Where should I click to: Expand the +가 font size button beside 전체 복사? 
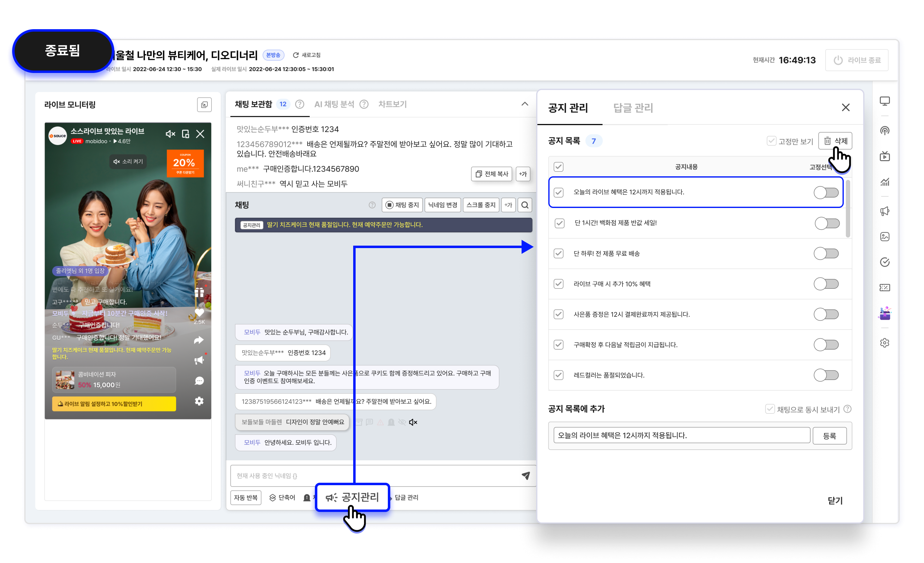point(523,174)
